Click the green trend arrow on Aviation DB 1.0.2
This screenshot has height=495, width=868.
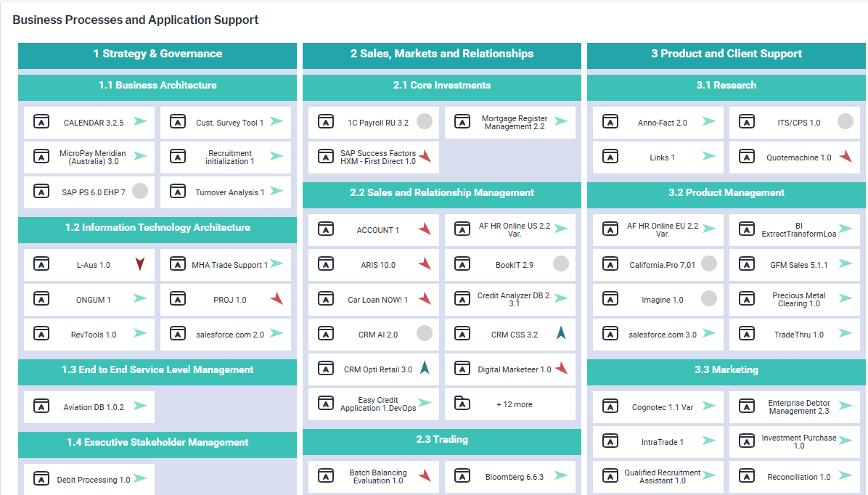pos(141,406)
